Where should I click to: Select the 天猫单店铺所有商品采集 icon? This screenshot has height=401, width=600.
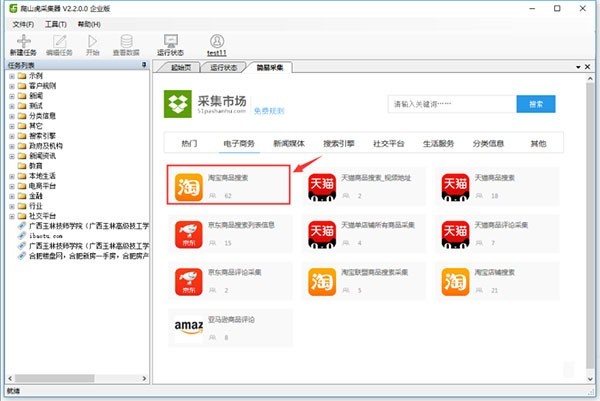click(322, 235)
